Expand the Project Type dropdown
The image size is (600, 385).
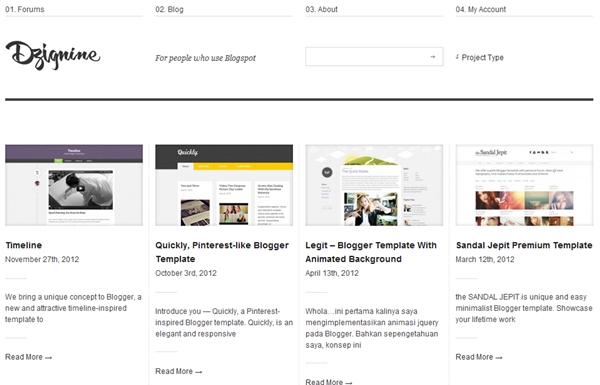point(479,57)
